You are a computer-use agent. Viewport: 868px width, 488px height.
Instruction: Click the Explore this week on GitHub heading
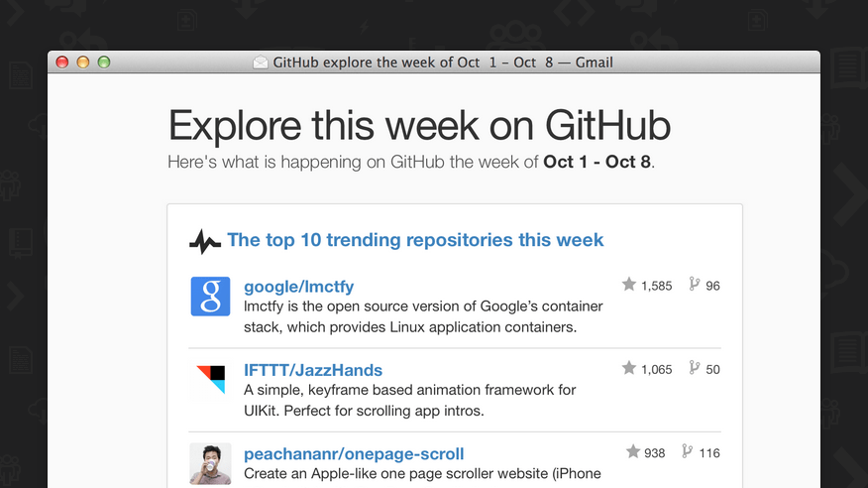[x=419, y=126]
